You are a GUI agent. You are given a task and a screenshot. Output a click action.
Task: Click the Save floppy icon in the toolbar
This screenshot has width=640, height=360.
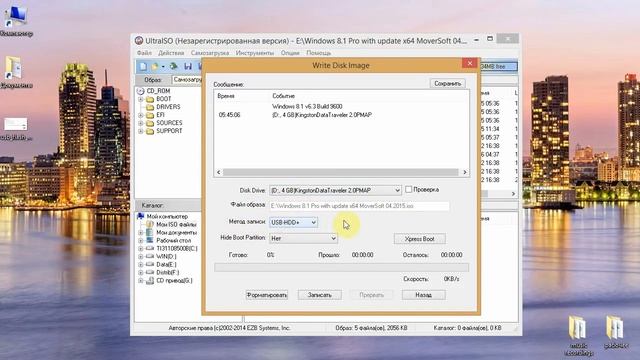[188, 66]
